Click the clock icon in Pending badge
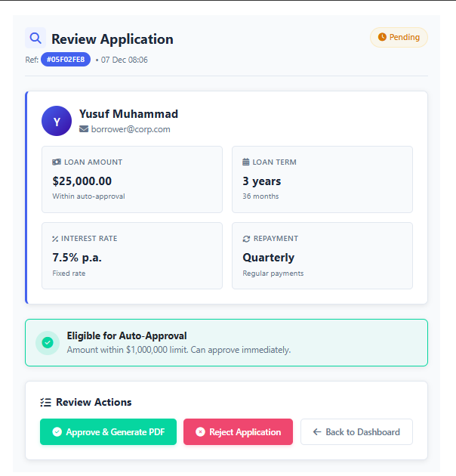 tap(382, 37)
